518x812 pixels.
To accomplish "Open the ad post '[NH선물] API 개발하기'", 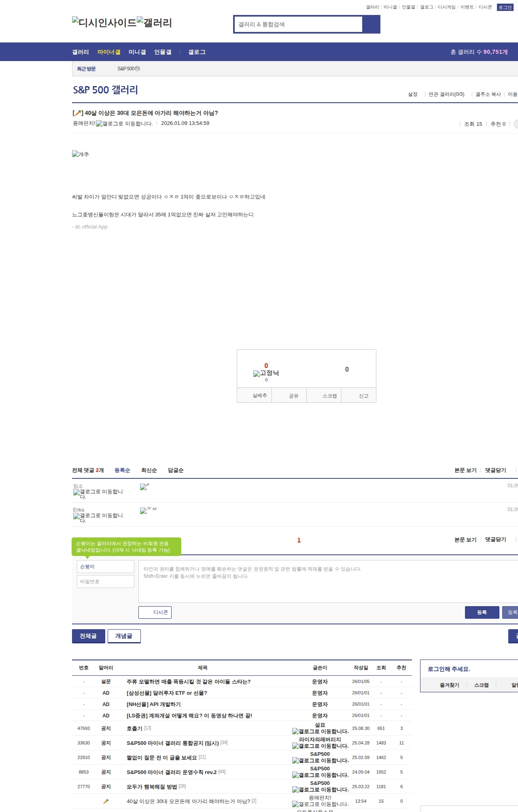I will tap(154, 704).
